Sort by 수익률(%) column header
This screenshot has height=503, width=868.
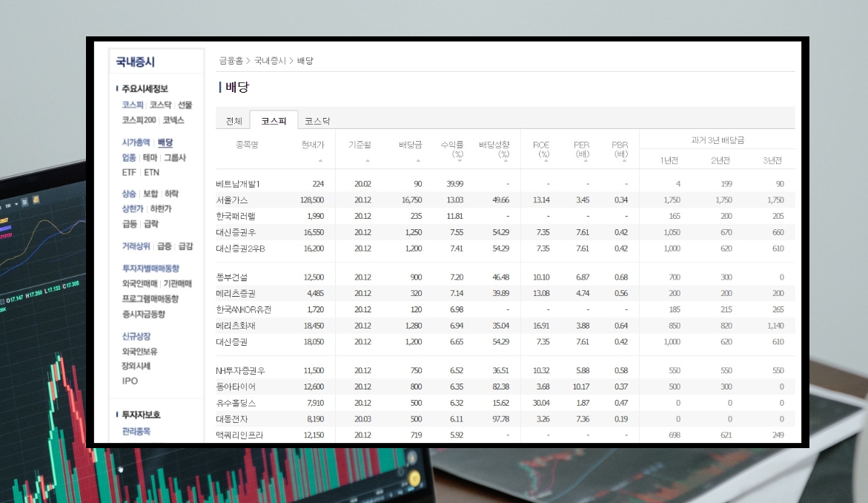(x=452, y=149)
